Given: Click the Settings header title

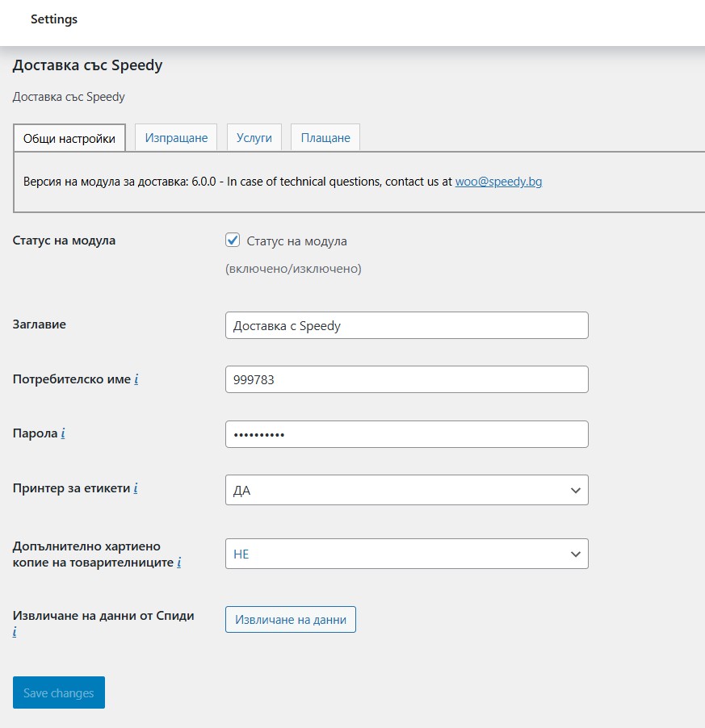Looking at the screenshot, I should pyautogui.click(x=54, y=19).
